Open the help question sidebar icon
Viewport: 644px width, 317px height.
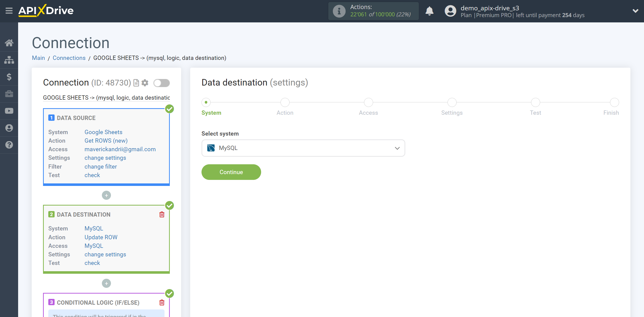[9, 145]
